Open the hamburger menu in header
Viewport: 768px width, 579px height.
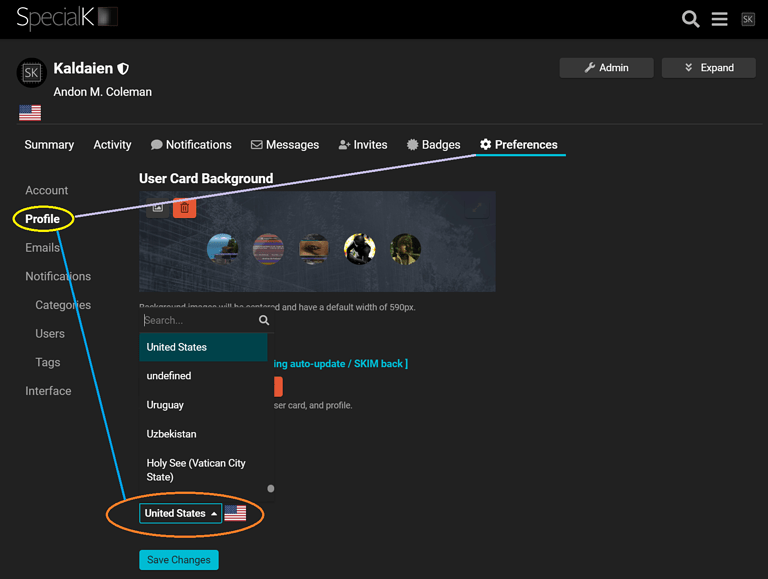click(x=719, y=19)
